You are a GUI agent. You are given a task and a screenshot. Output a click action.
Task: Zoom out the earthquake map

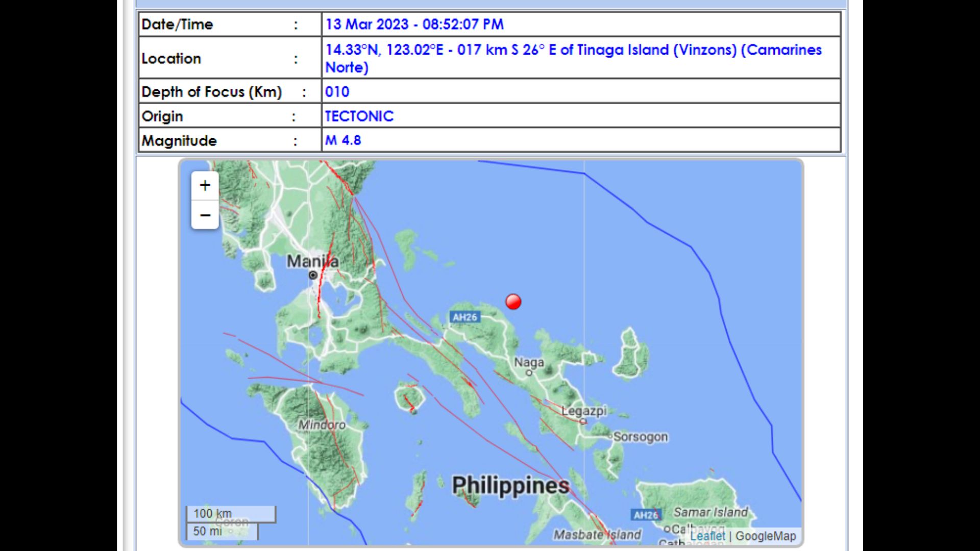205,215
